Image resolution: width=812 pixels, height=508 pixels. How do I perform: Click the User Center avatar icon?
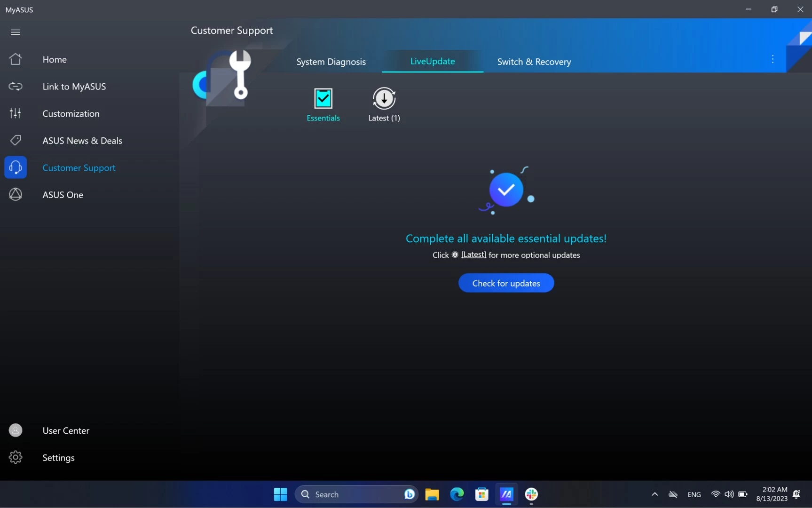pyautogui.click(x=16, y=430)
